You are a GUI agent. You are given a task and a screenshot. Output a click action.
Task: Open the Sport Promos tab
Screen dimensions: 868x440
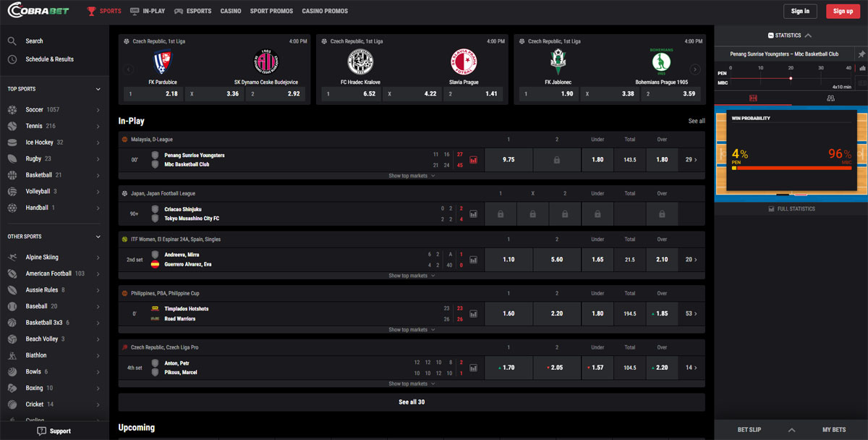click(x=272, y=11)
